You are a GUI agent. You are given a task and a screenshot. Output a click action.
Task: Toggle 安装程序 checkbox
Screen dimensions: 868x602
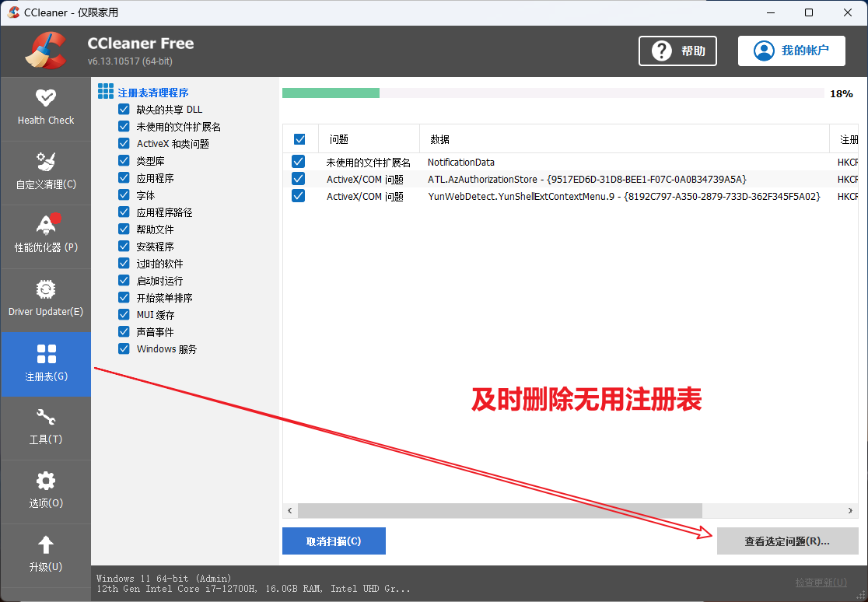point(124,246)
